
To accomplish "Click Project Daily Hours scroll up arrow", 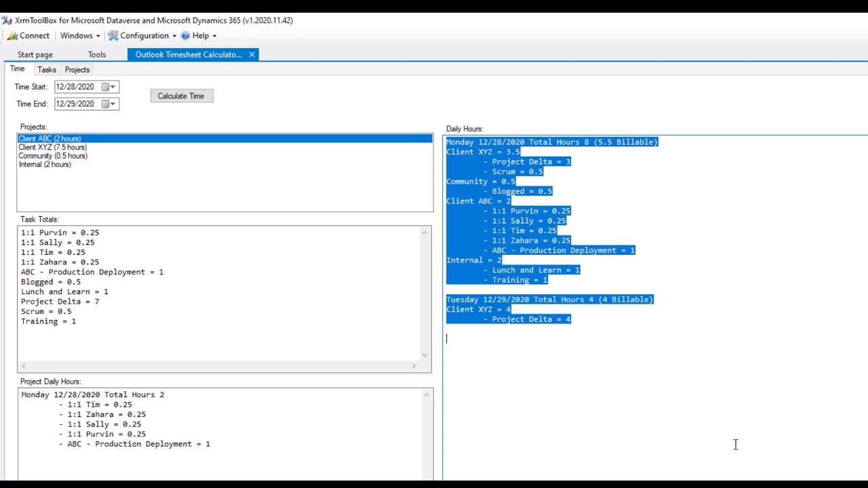I will pyautogui.click(x=427, y=395).
